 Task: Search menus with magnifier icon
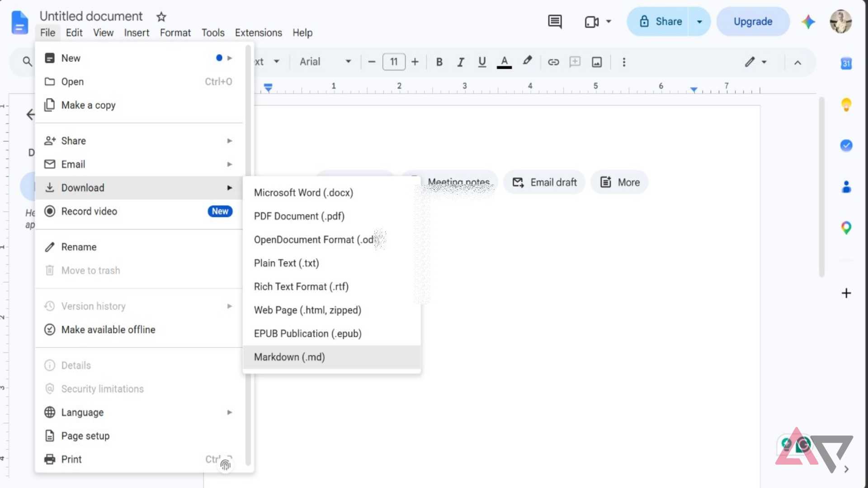27,62
